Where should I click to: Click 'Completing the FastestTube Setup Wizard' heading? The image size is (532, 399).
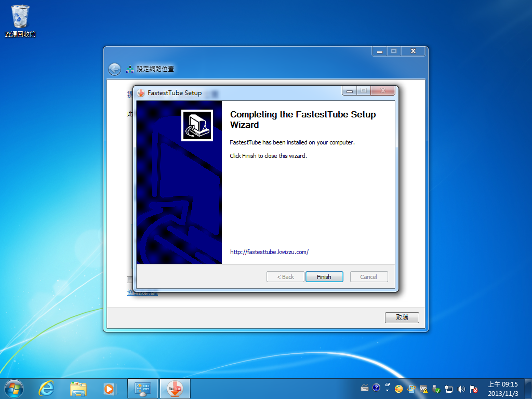pos(303,119)
